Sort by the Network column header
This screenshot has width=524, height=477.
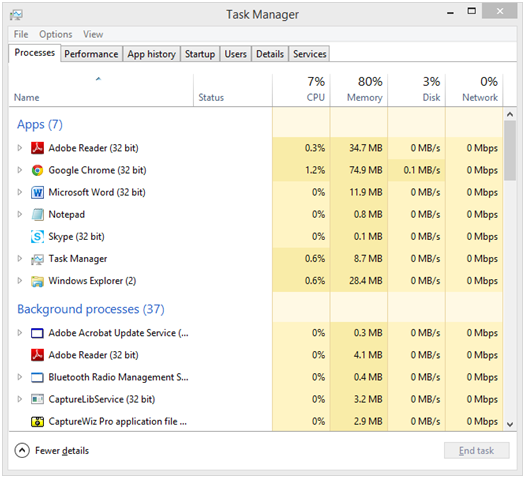pyautogui.click(x=475, y=90)
